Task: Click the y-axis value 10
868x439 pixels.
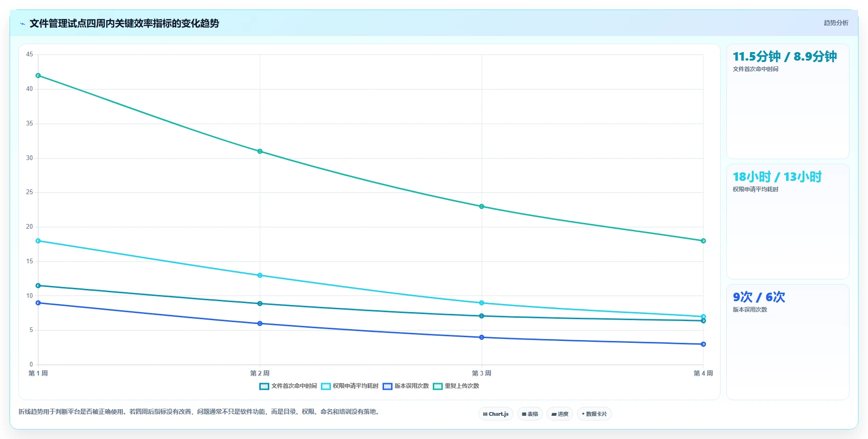Action: click(x=29, y=296)
